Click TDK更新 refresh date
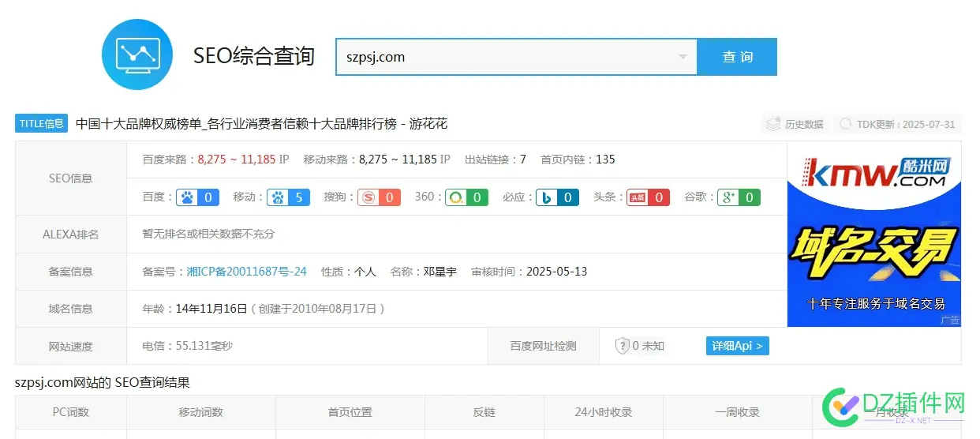The image size is (980, 439). pos(898,124)
